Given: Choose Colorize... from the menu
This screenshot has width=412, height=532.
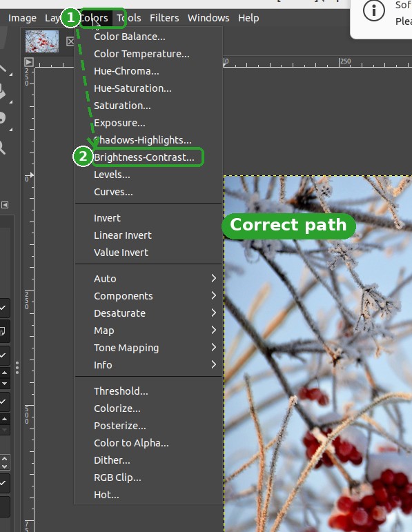Looking at the screenshot, I should coord(148,408).
